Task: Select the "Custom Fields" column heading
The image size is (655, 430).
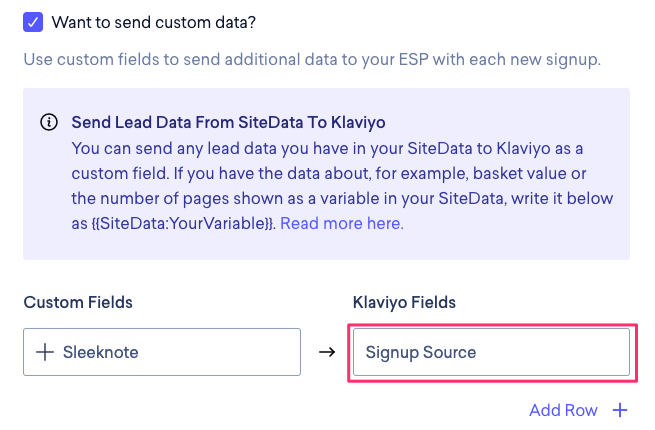Action: pos(78,302)
